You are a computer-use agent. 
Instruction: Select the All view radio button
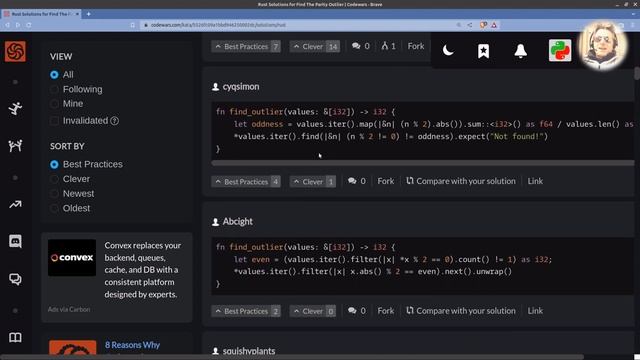[54, 75]
